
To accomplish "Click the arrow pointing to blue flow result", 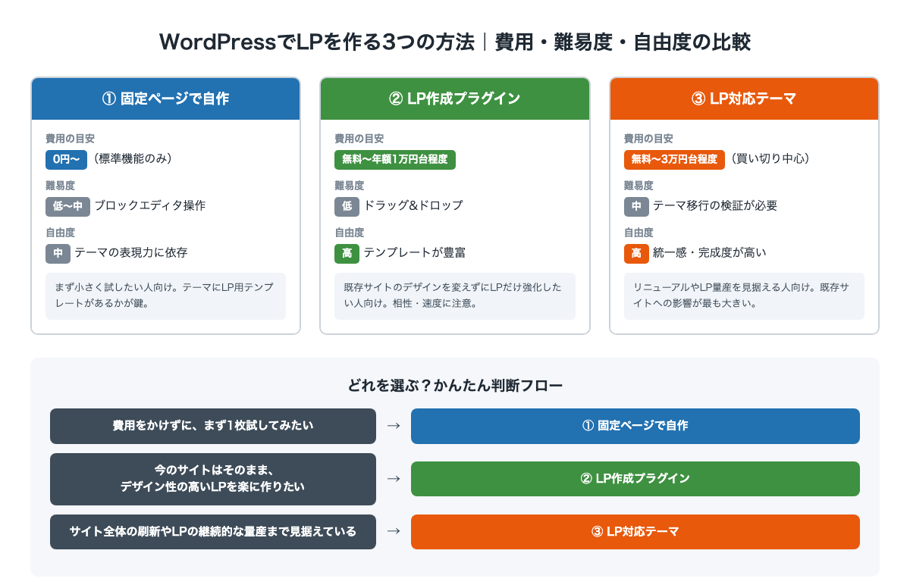I will pos(394,426).
